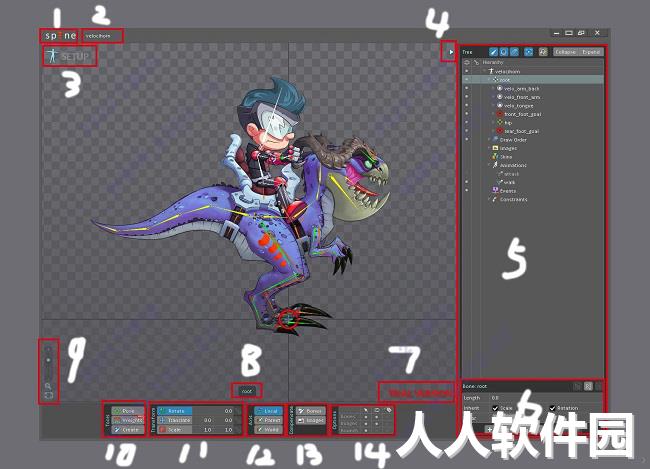Click the Expand button in Tree panel
This screenshot has width=650, height=469.
tap(591, 52)
